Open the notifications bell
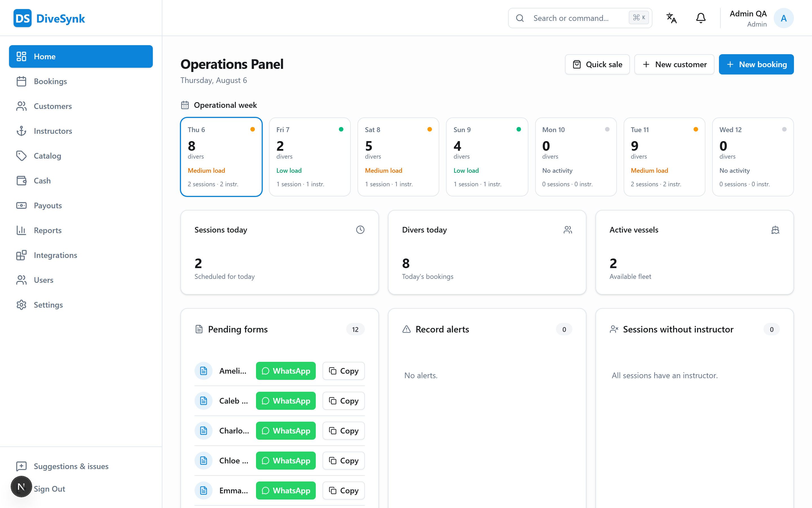The height and width of the screenshot is (508, 812). click(701, 18)
